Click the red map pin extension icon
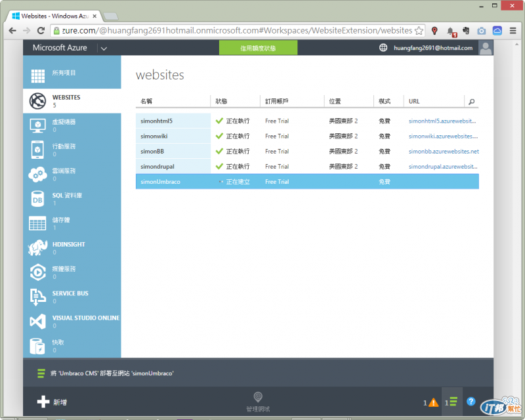 (434, 31)
